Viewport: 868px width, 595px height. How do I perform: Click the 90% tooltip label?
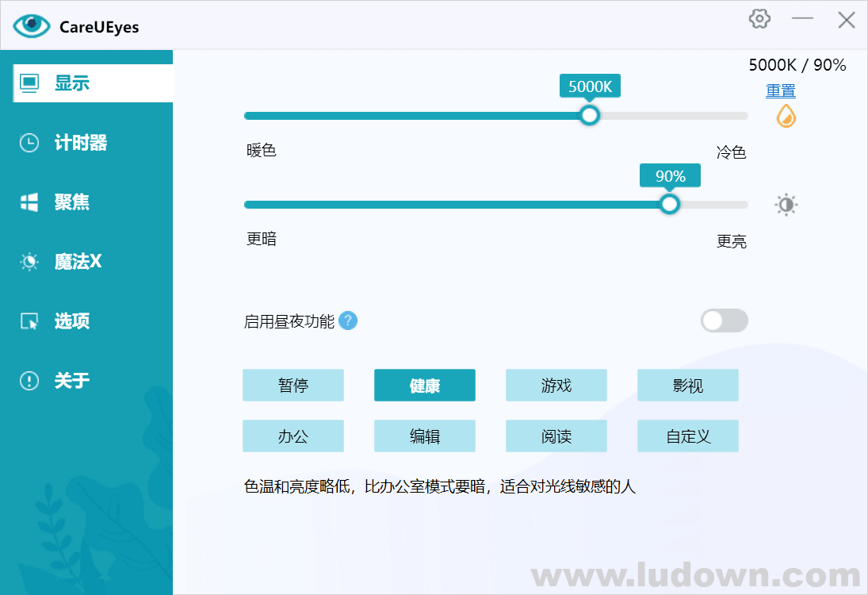671,176
